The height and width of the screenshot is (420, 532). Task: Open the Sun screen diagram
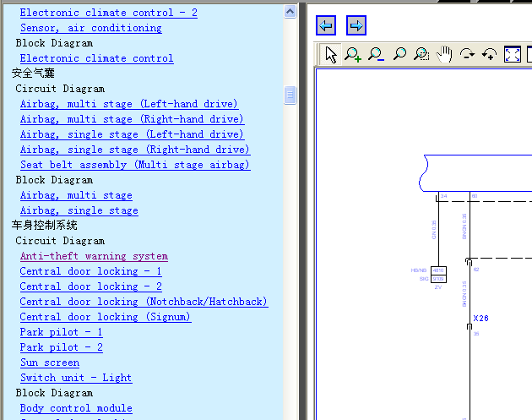(50, 363)
